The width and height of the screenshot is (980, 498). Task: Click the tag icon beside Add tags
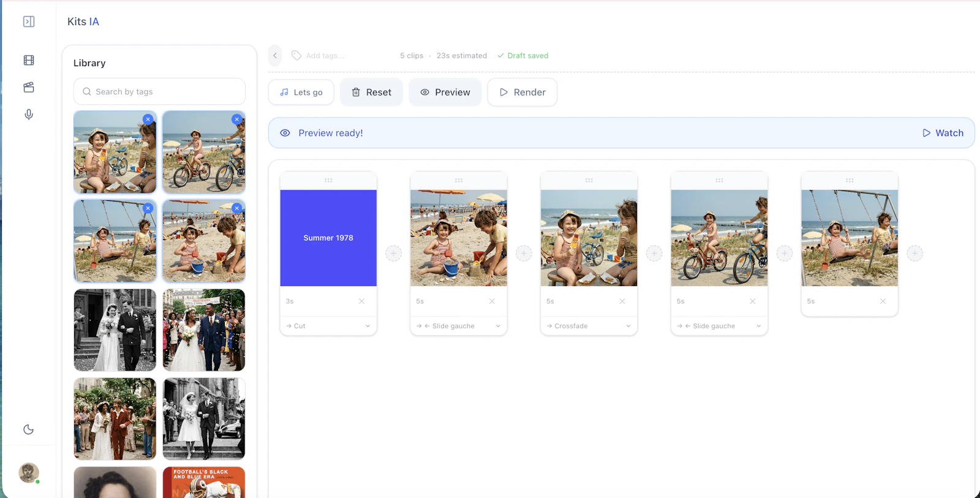296,55
